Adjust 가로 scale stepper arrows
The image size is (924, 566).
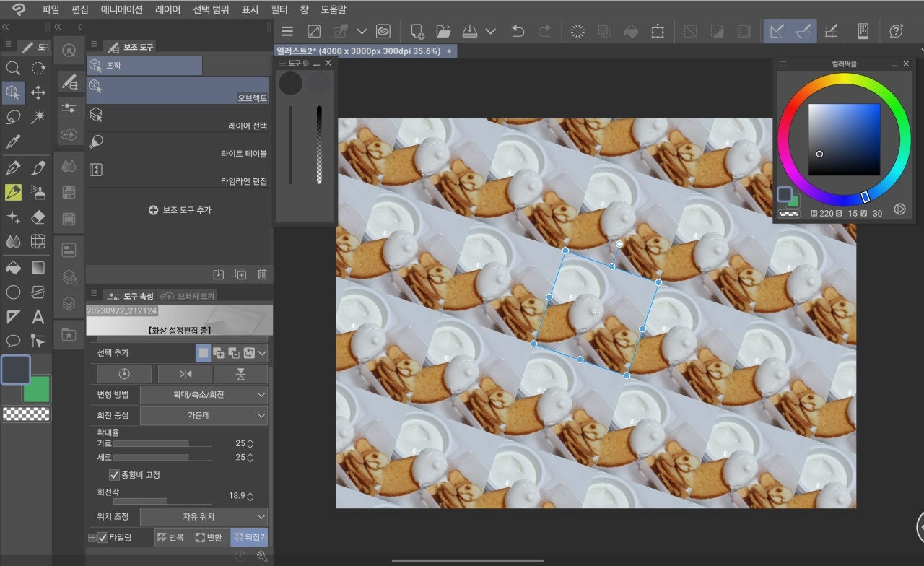(250, 443)
